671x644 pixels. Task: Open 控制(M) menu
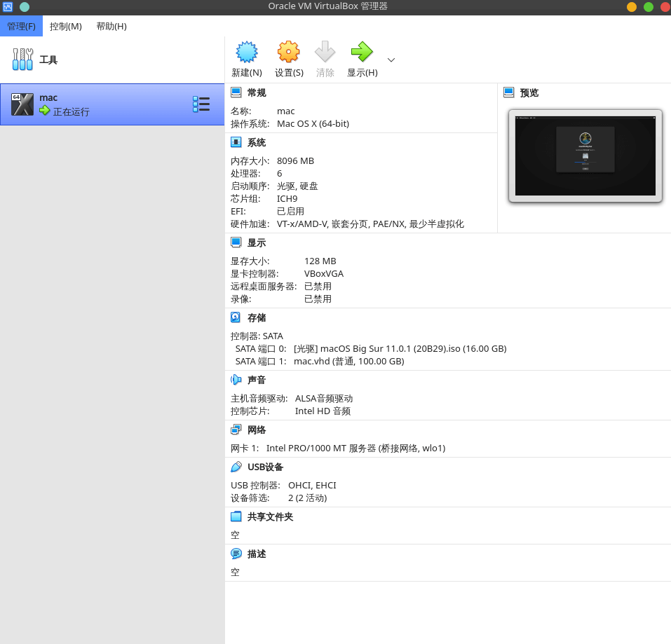click(x=65, y=26)
